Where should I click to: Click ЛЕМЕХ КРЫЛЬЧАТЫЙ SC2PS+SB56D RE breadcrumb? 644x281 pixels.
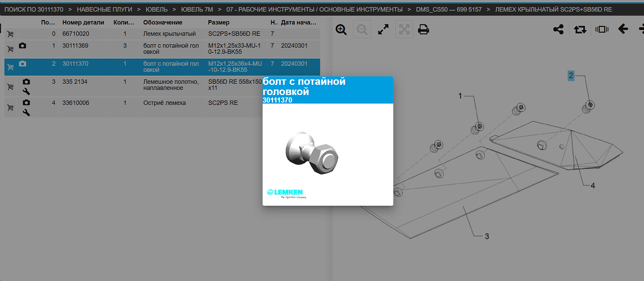pyautogui.click(x=553, y=9)
